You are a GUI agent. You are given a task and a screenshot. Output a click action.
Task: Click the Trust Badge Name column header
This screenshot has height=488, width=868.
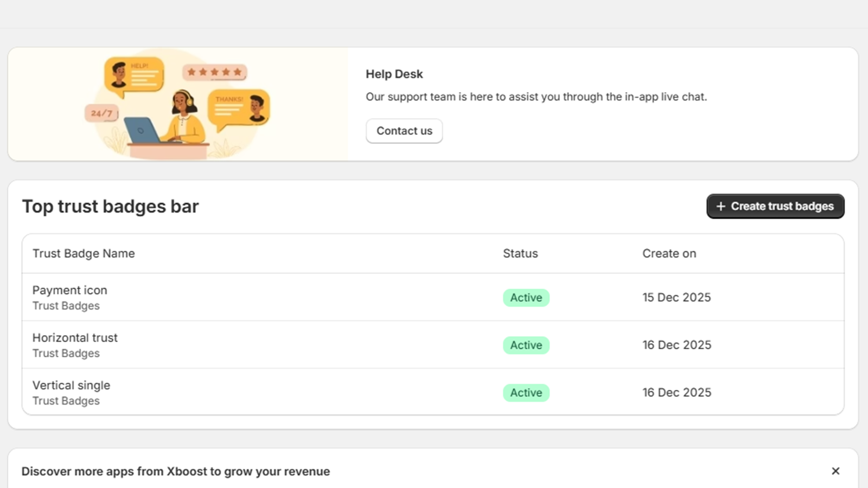click(x=84, y=253)
